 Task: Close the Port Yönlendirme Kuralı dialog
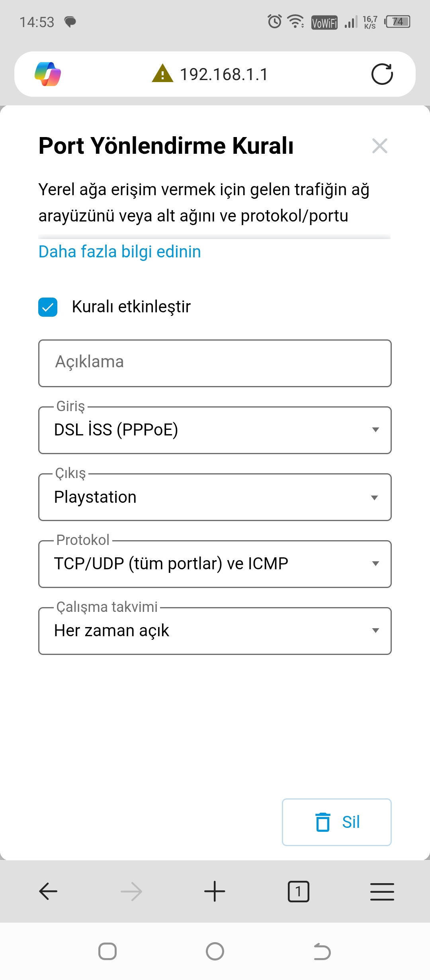pyautogui.click(x=380, y=146)
